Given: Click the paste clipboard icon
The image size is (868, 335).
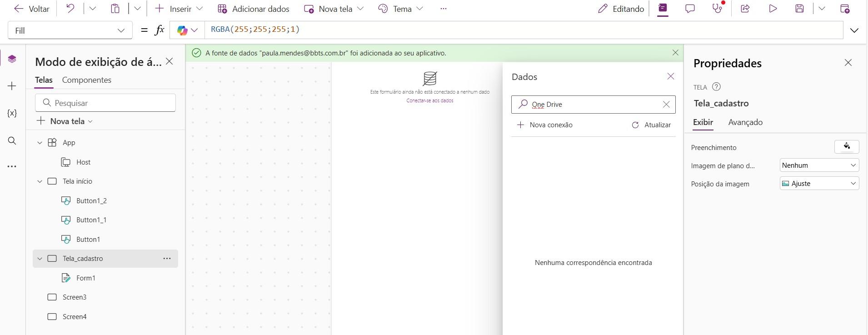Looking at the screenshot, I should (115, 9).
